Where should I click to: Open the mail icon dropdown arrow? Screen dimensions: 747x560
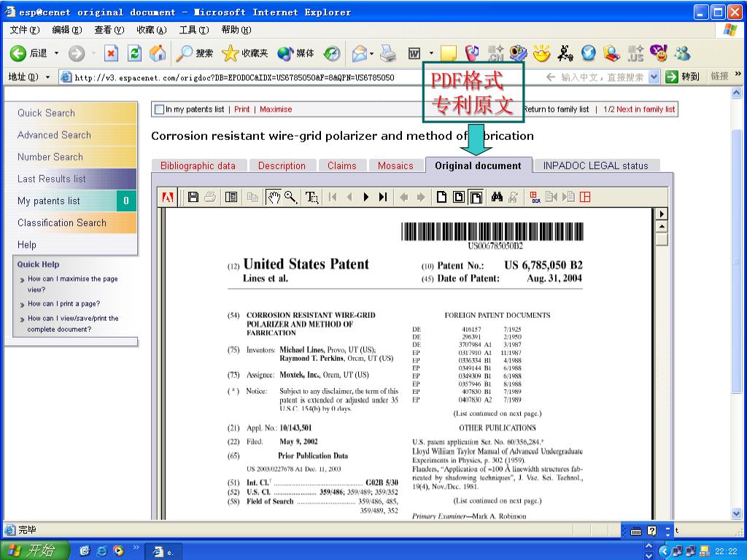(x=371, y=54)
